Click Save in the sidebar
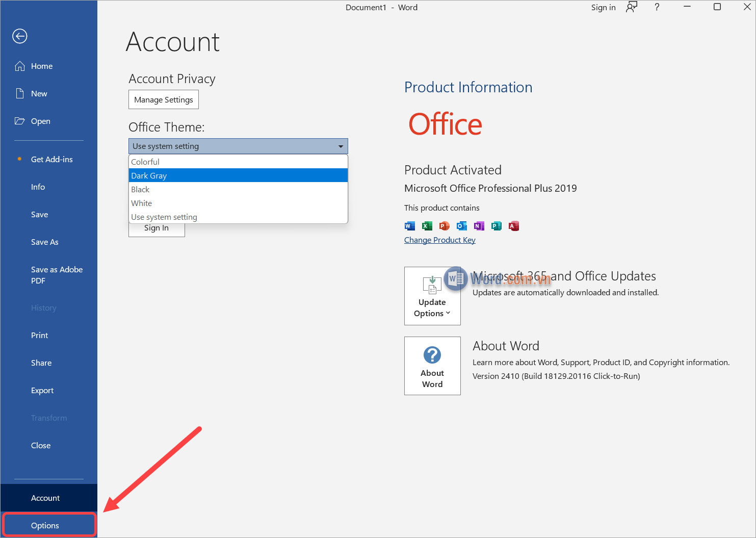This screenshot has height=538, width=756. pos(49,214)
